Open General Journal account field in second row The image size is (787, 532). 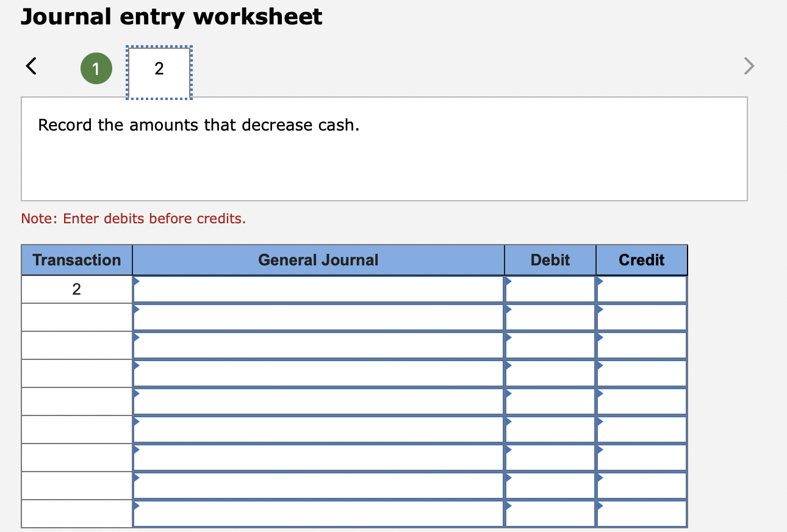click(x=318, y=317)
